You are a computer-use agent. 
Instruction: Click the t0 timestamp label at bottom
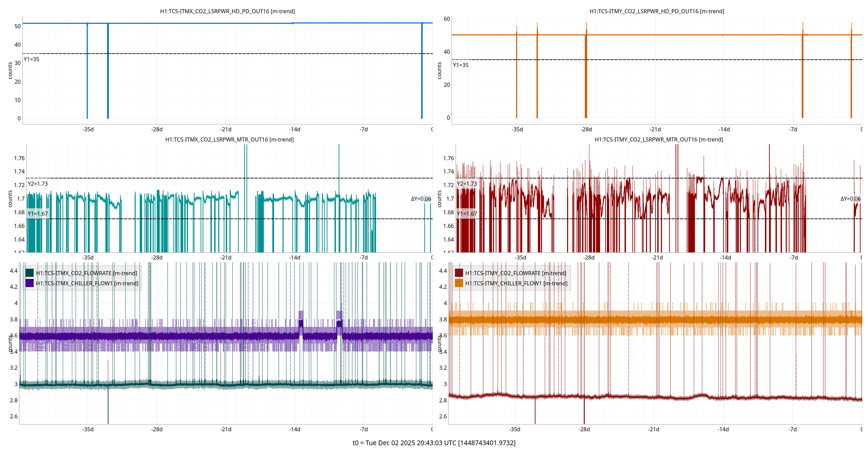click(x=434, y=442)
